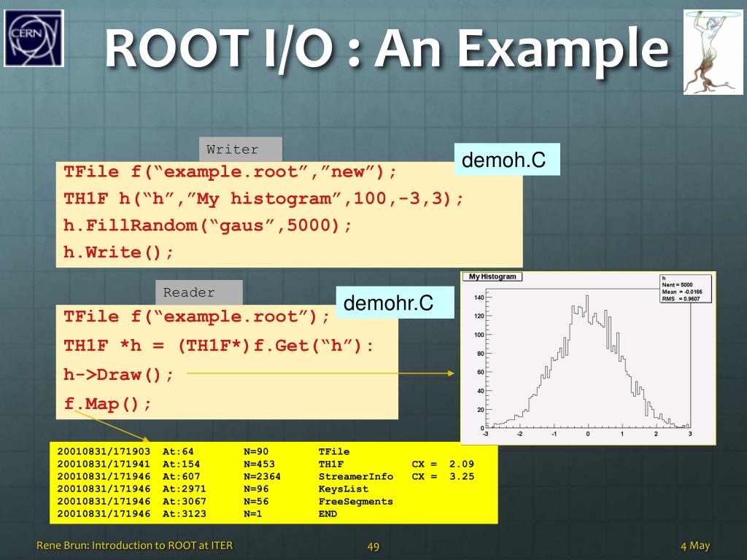Click the slide number 49

tap(373, 547)
